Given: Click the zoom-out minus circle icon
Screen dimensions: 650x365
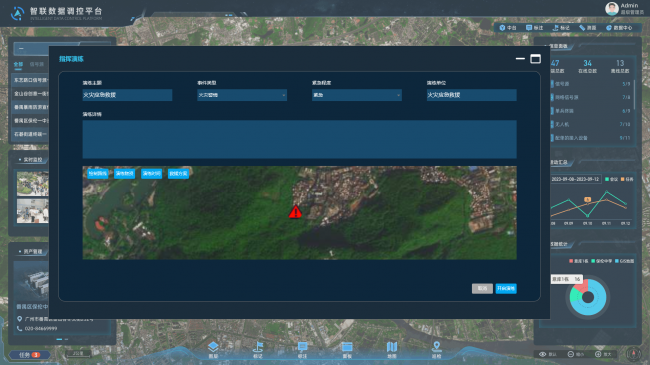Looking at the screenshot, I should [x=570, y=354].
